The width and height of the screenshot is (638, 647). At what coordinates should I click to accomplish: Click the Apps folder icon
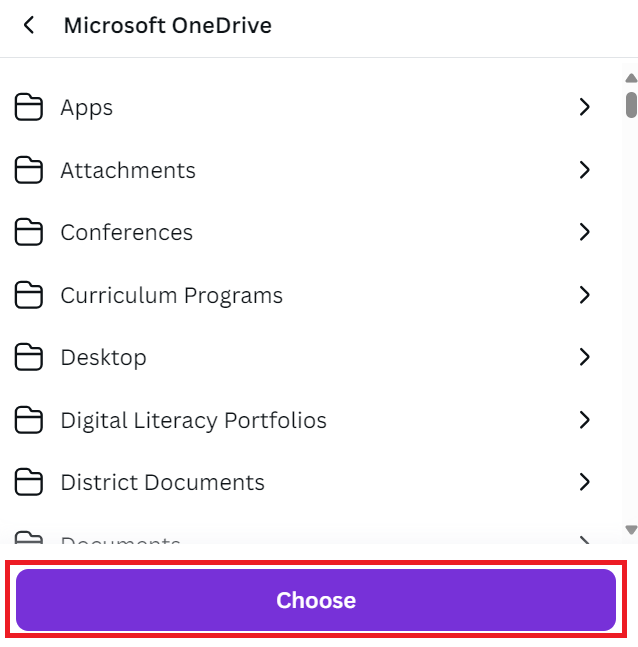(28, 107)
